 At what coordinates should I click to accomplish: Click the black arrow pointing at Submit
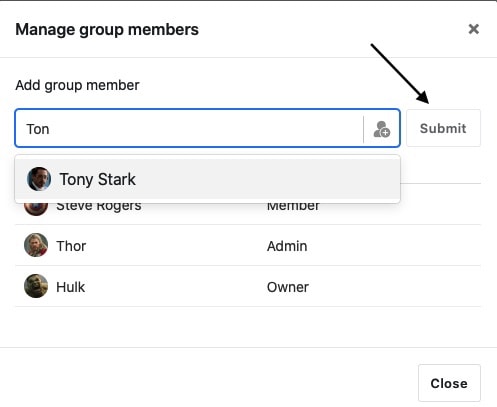click(400, 73)
